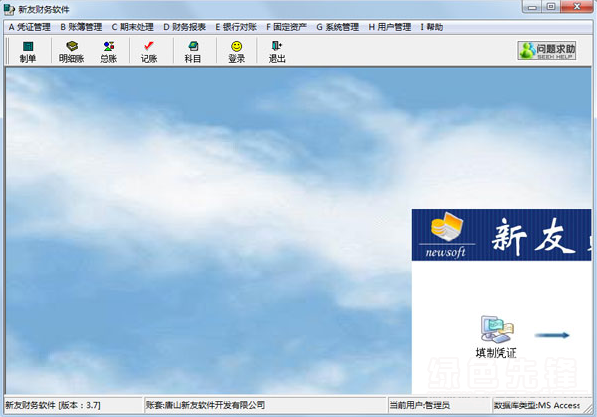Click the application icon in title bar
Screen dimensions: 597x417
[x=9, y=9]
